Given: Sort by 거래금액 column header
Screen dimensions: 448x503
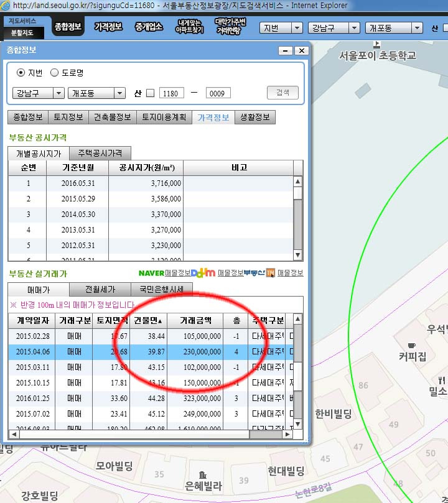Looking at the screenshot, I should point(195,320).
